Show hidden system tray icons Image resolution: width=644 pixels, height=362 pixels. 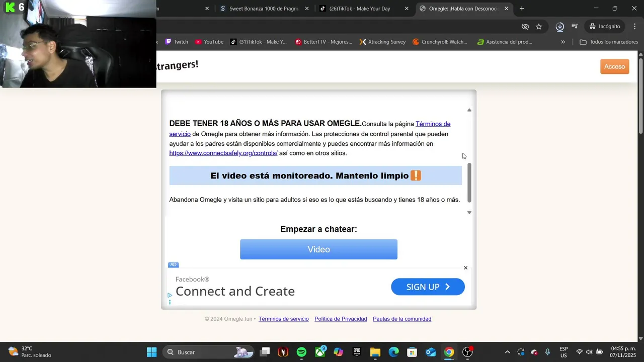507,352
